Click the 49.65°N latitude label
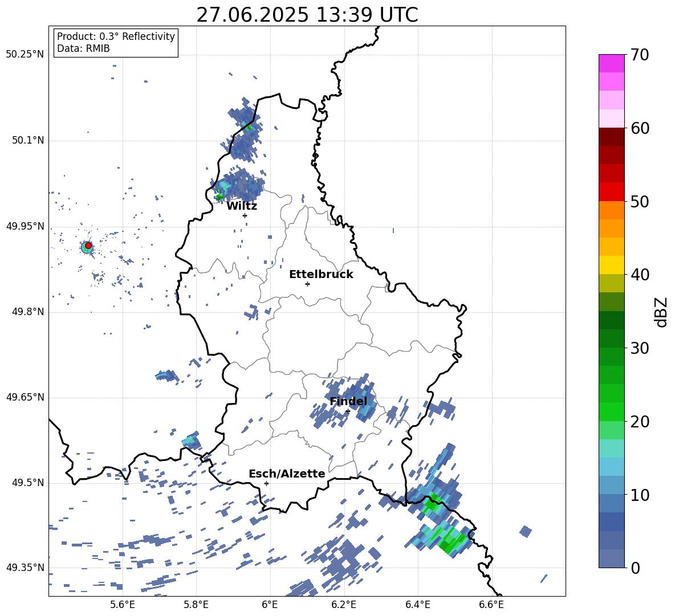 click(x=25, y=397)
